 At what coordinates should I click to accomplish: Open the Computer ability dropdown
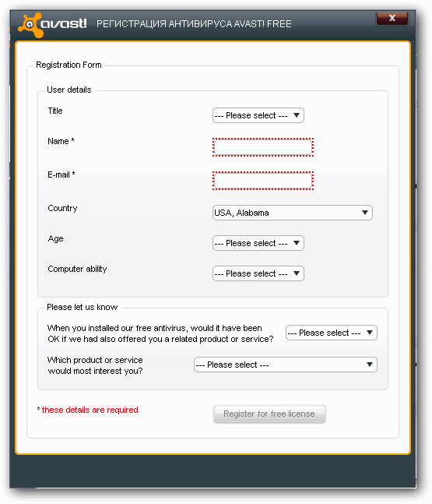pyautogui.click(x=258, y=273)
